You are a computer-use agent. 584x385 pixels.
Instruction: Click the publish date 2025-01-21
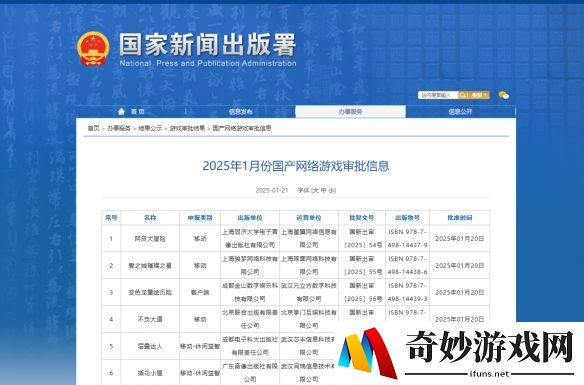point(272,190)
